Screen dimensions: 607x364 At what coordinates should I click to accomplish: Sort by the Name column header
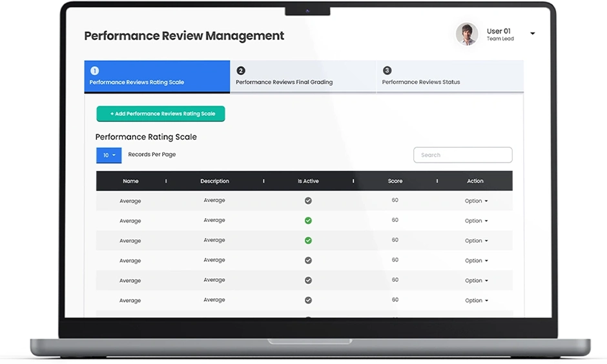coord(130,181)
